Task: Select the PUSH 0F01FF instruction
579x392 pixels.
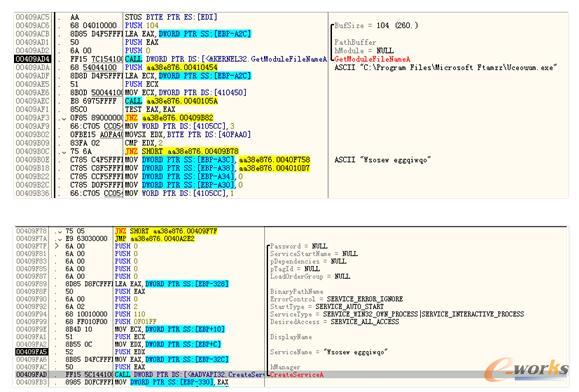Action: click(135, 321)
